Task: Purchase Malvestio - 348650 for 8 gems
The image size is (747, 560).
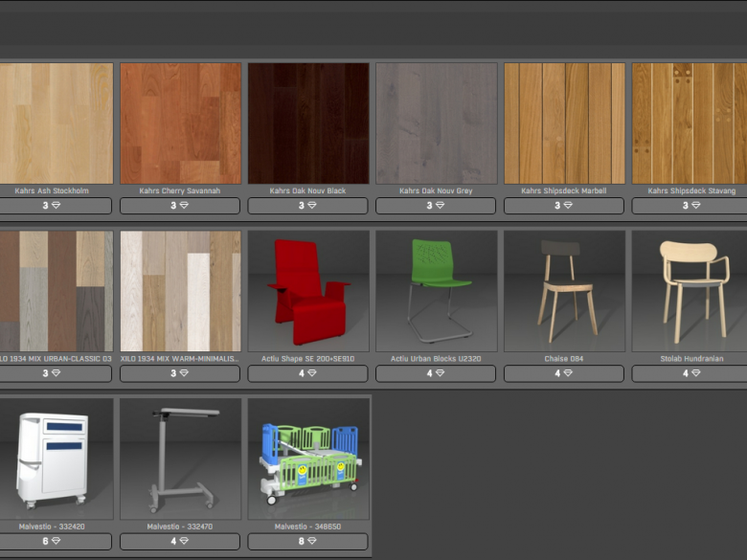Action: point(307,542)
